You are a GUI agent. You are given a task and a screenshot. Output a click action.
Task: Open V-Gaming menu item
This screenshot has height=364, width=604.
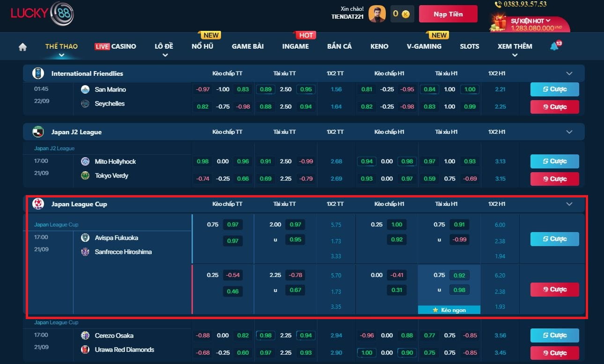(x=424, y=46)
